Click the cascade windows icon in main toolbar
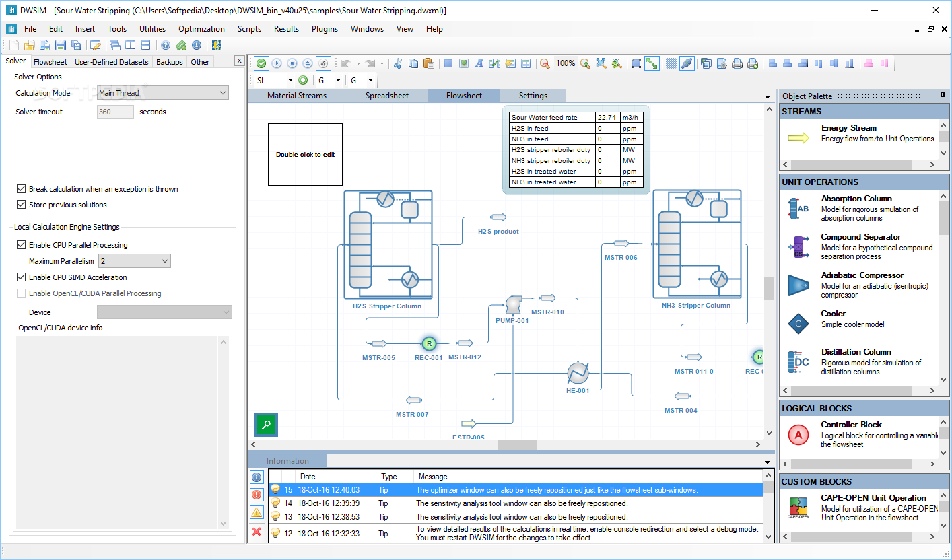This screenshot has width=952, height=560. (114, 45)
